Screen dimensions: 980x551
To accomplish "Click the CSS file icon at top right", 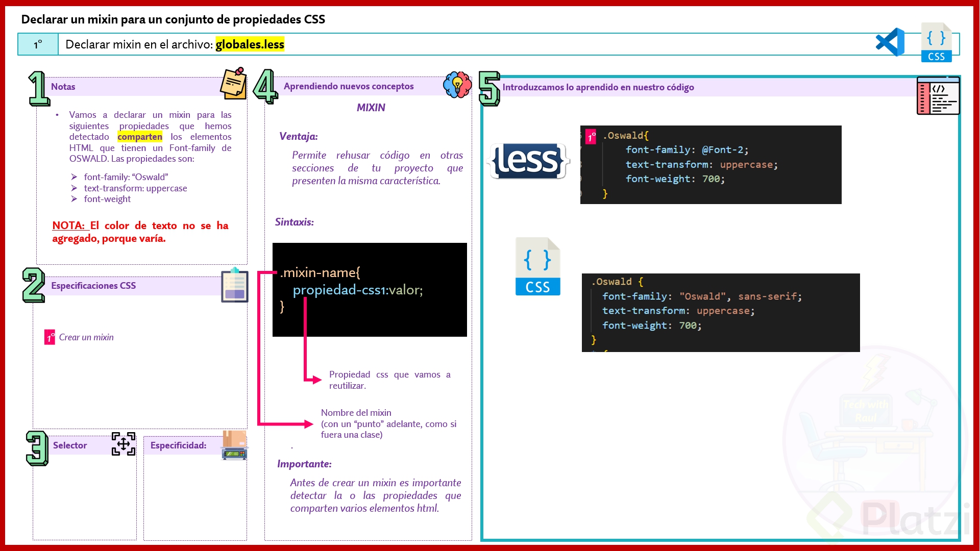I will (936, 43).
